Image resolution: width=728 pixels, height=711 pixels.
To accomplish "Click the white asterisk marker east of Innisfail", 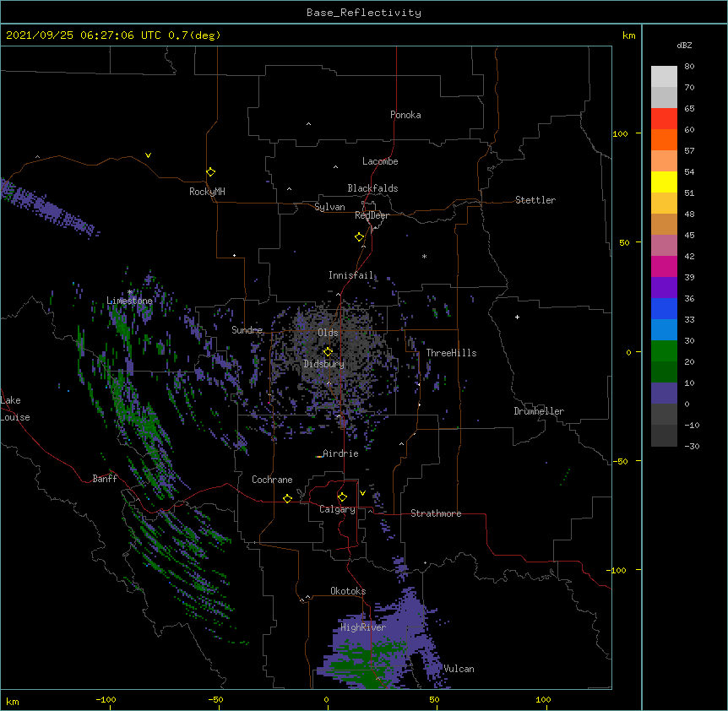I will [x=424, y=256].
